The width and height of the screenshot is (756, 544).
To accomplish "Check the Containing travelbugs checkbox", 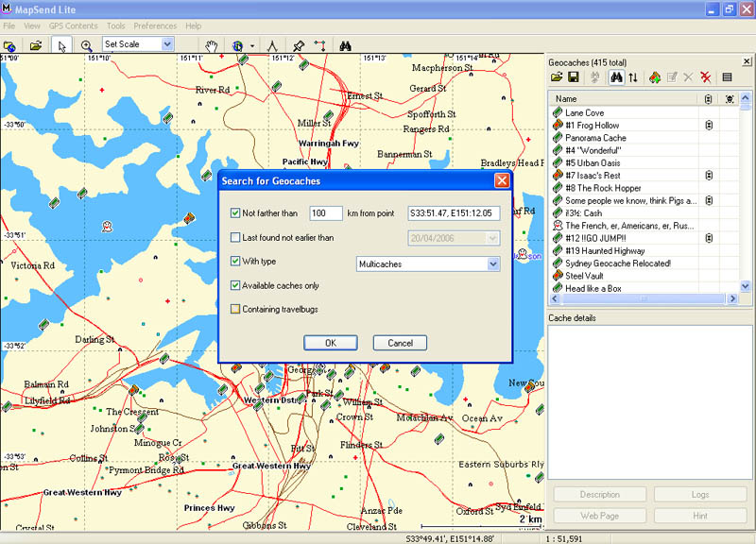I will point(236,309).
